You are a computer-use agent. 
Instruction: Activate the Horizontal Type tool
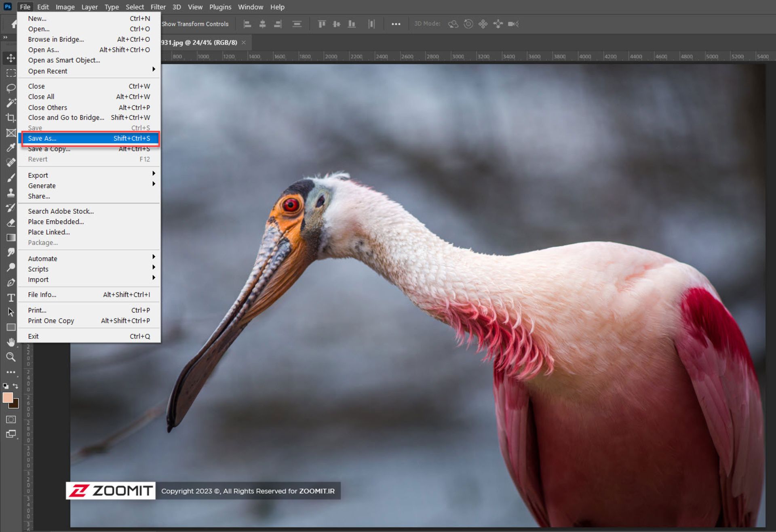pyautogui.click(x=11, y=298)
